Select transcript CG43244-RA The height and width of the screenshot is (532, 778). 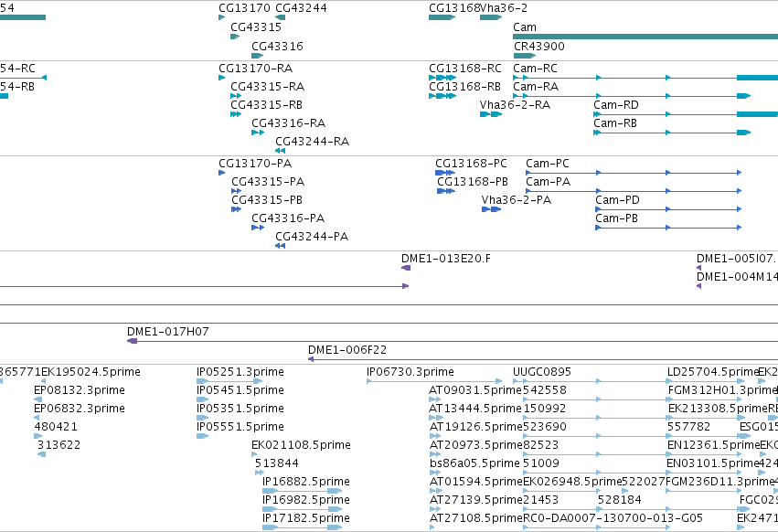click(x=312, y=142)
